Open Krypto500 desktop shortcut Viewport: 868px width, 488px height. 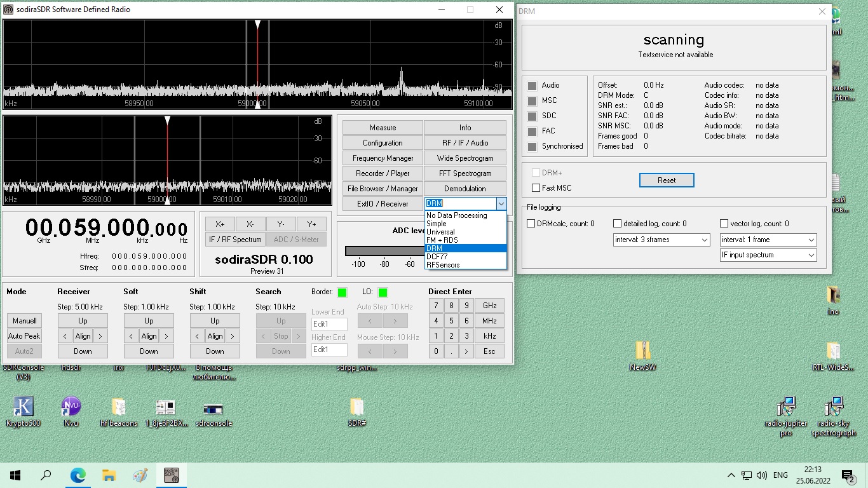pyautogui.click(x=24, y=407)
